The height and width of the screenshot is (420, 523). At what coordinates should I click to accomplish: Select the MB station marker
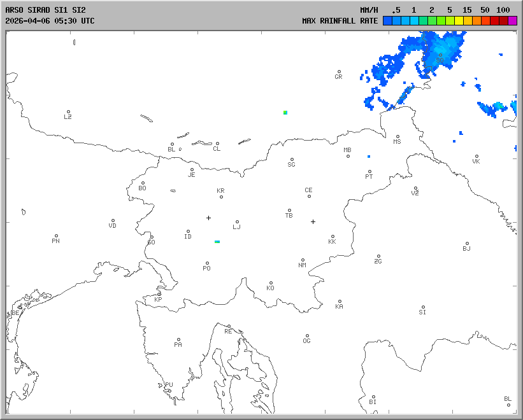[x=348, y=156]
